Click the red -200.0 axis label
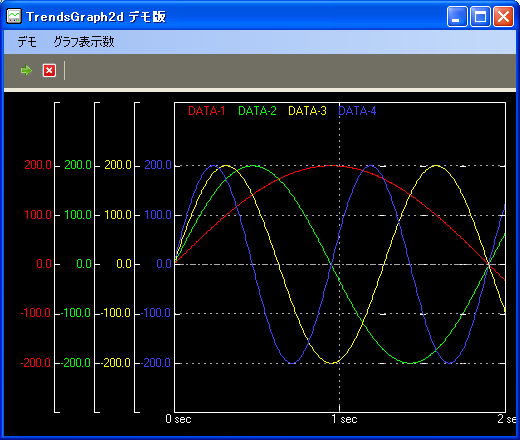The width and height of the screenshot is (520, 440). click(x=36, y=363)
